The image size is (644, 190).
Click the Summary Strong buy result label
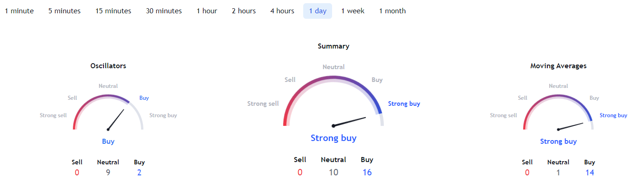333,138
